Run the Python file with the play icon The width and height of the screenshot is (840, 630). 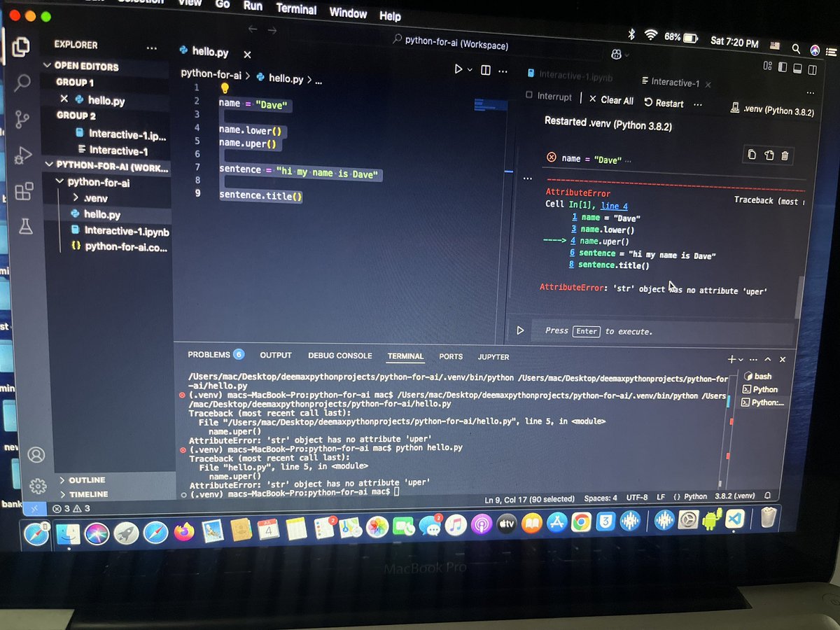(x=458, y=69)
